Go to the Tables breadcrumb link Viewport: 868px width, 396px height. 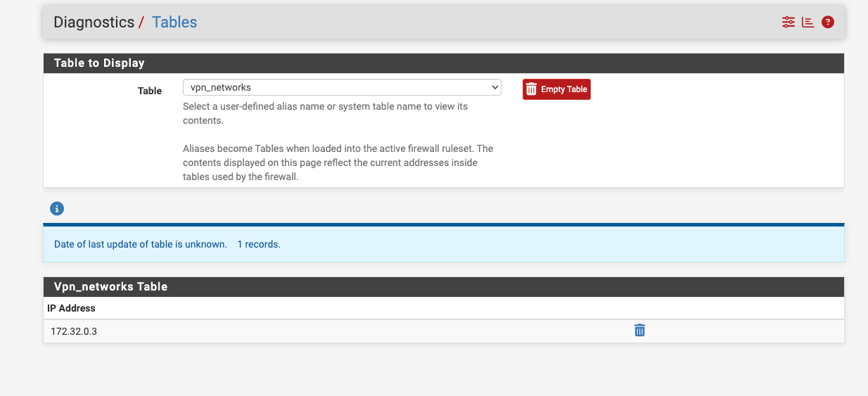[174, 22]
